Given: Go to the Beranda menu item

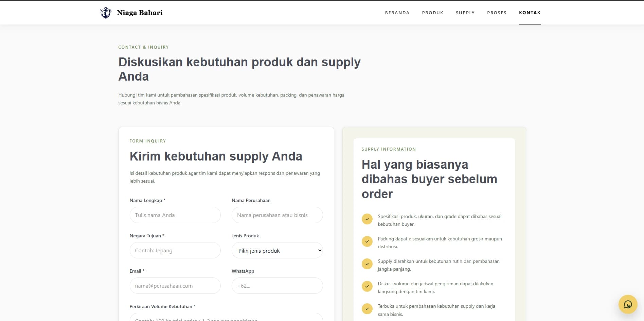Looking at the screenshot, I should (397, 13).
